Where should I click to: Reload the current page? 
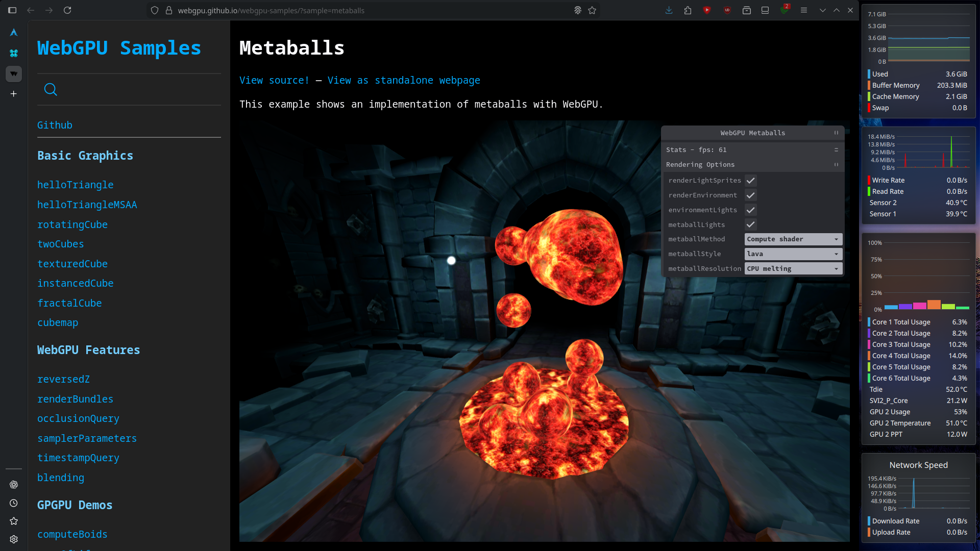click(x=67, y=10)
